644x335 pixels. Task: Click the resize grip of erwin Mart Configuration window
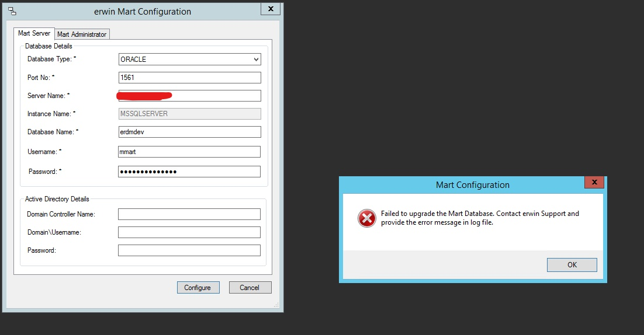click(x=276, y=305)
